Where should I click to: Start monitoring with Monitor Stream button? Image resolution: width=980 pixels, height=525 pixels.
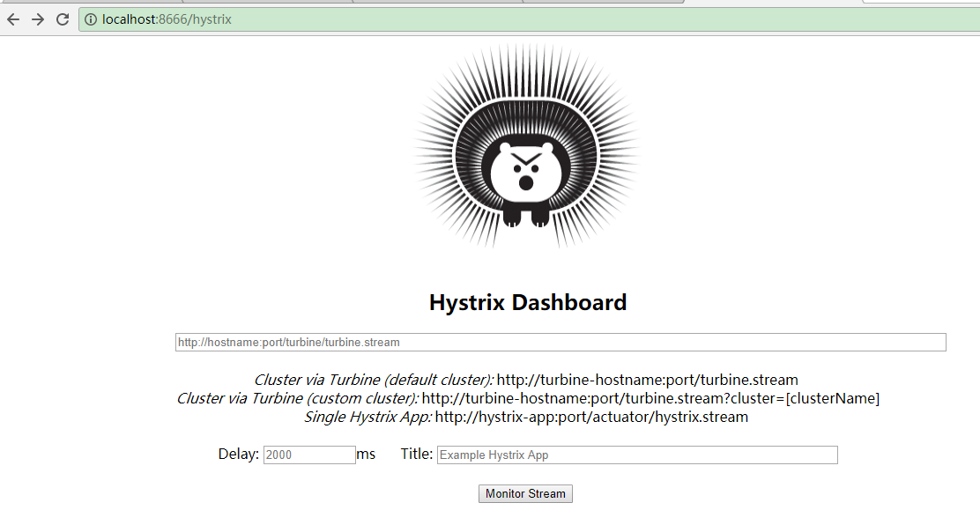pos(525,494)
